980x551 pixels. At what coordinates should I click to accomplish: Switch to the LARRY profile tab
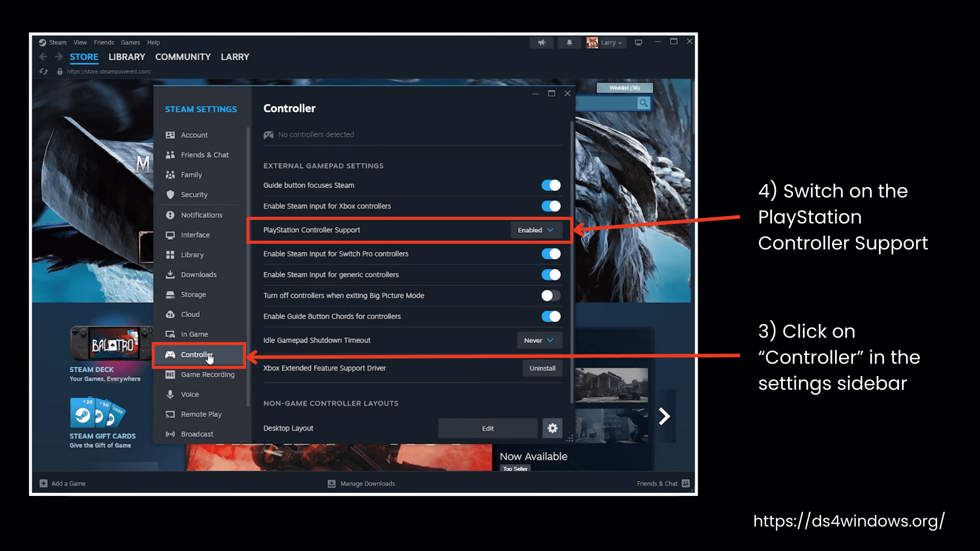pos(235,57)
